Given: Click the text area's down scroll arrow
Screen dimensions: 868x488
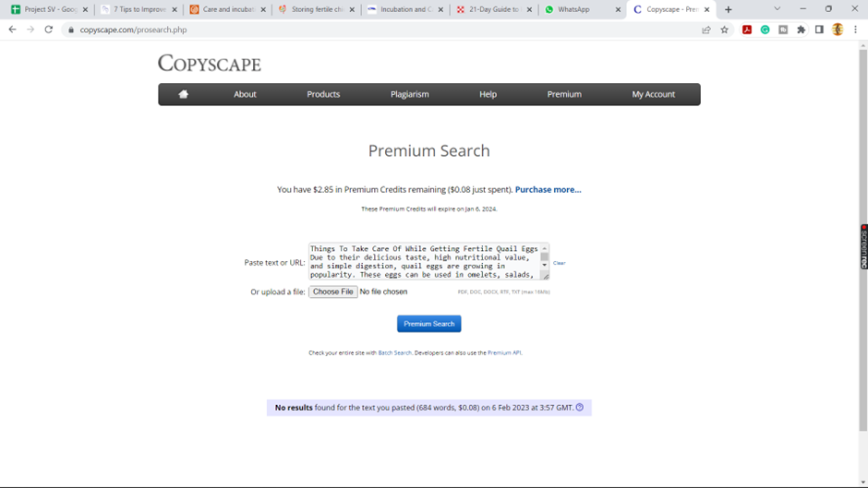Looking at the screenshot, I should coord(545,265).
